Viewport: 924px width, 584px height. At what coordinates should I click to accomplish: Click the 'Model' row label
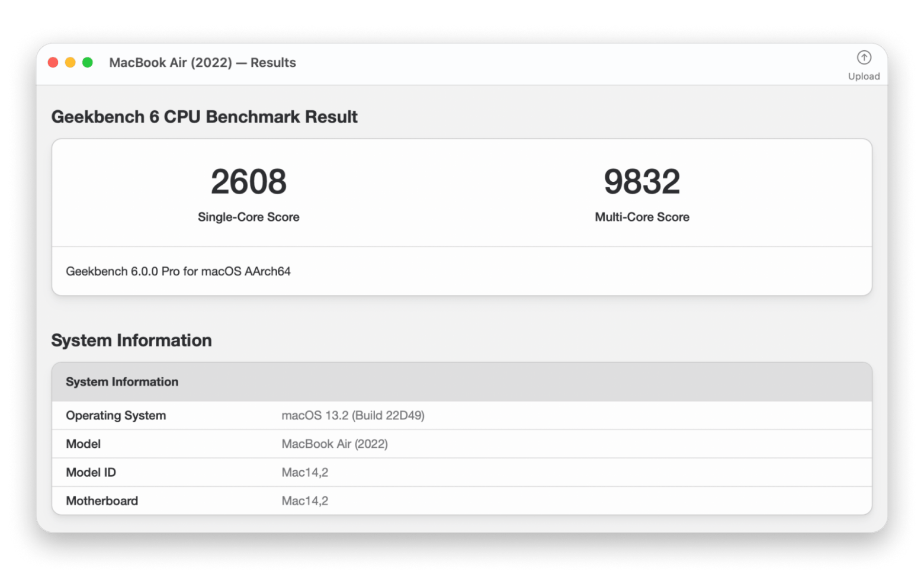pyautogui.click(x=84, y=444)
